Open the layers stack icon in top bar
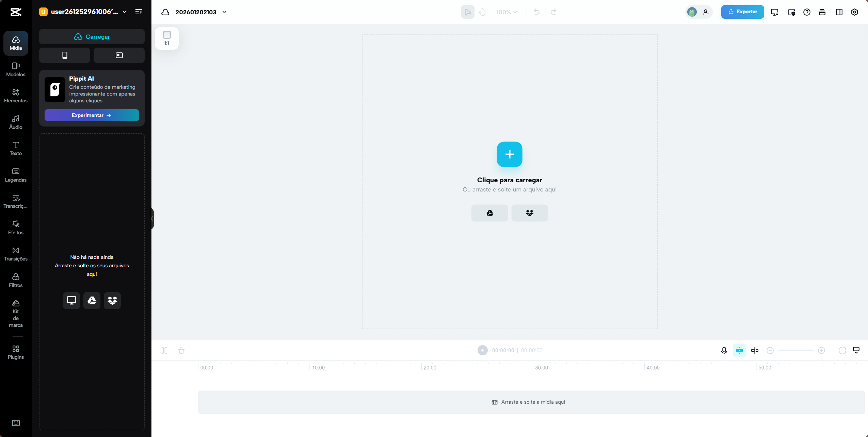 (x=822, y=12)
